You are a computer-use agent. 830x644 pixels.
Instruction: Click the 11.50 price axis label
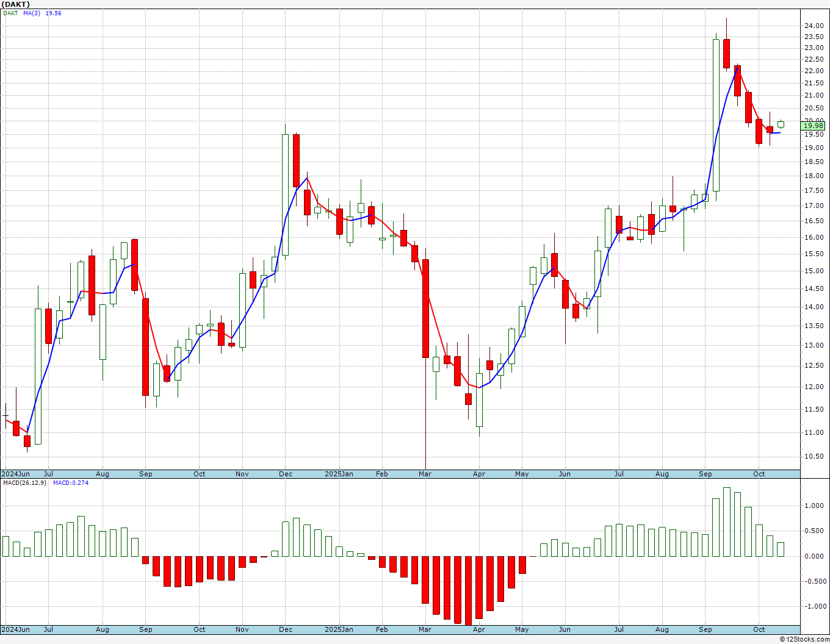[814, 409]
